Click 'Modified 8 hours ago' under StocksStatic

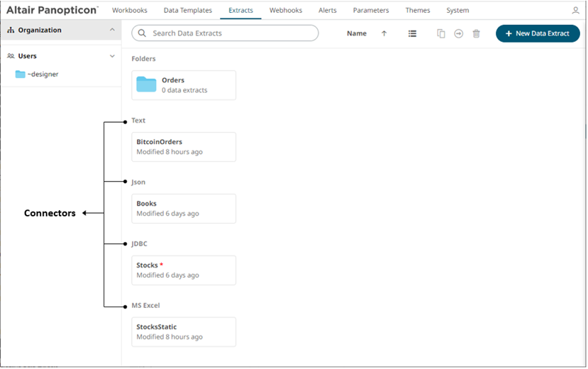tap(170, 337)
